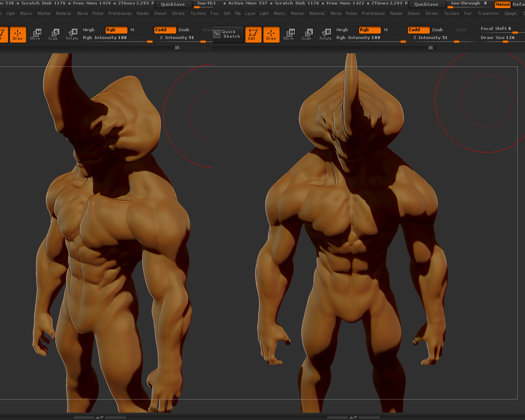Enable Zcut in the right ZBrush window
Screen dimensions: 525x420
pos(466,30)
